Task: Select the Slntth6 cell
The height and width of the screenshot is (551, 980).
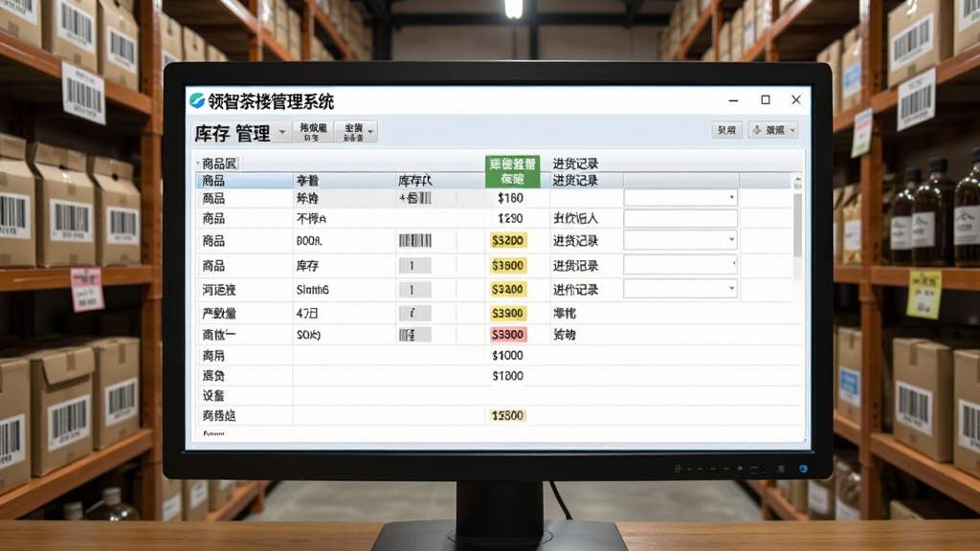Action: [313, 290]
